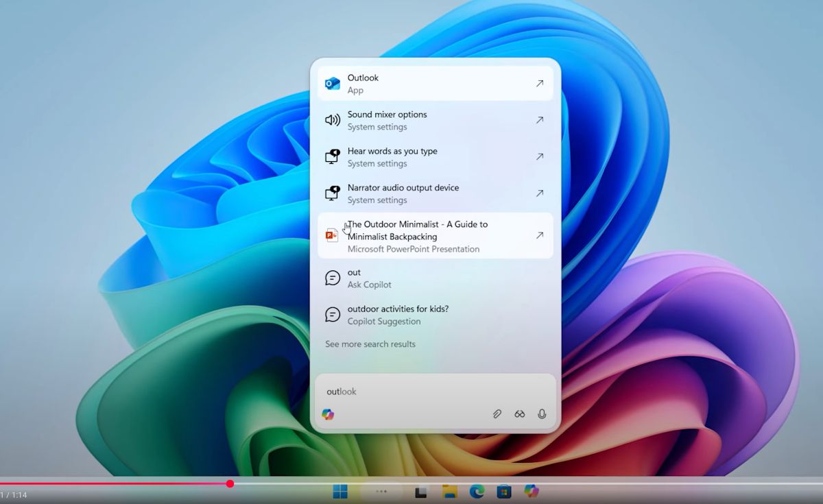
Task: Click 'out' under Ask Copilot
Action: [x=354, y=272]
